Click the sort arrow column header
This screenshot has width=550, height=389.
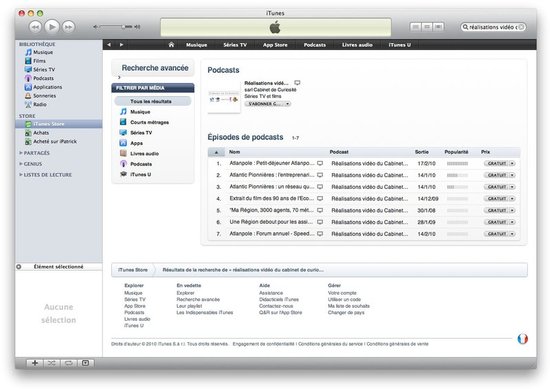[216, 152]
